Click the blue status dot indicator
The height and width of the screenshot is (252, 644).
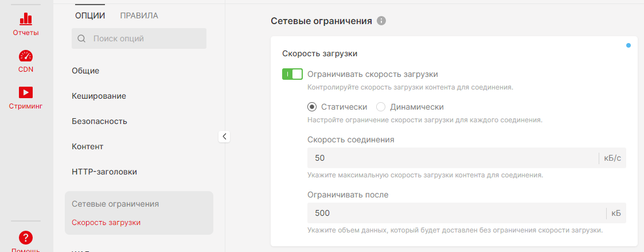[629, 45]
